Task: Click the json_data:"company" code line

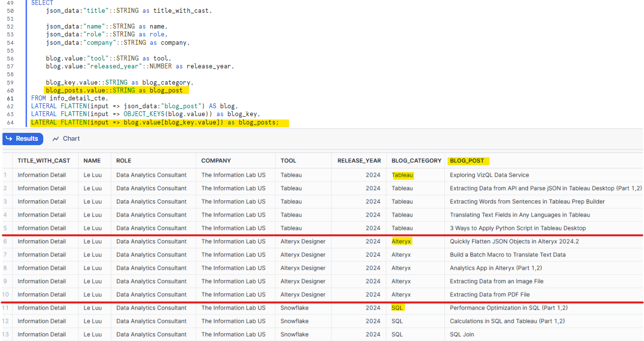Action: click(118, 43)
